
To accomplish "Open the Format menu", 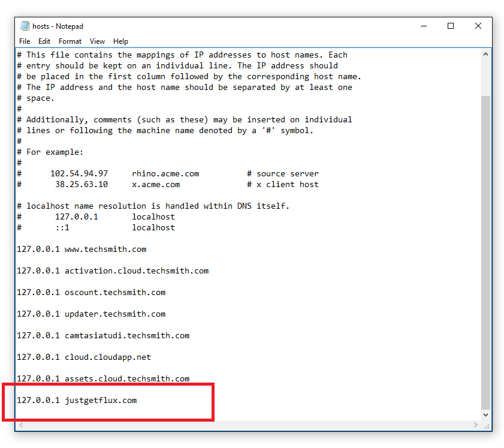I will pyautogui.click(x=70, y=41).
